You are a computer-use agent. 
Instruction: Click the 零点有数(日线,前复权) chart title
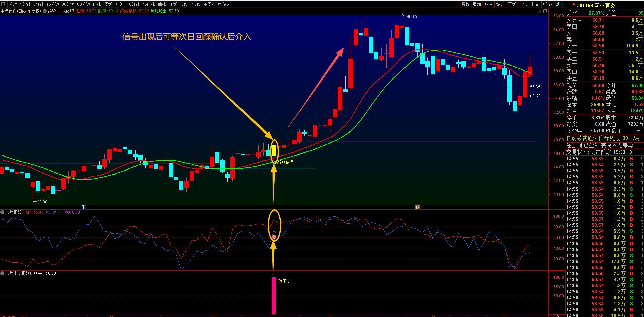pyautogui.click(x=20, y=11)
